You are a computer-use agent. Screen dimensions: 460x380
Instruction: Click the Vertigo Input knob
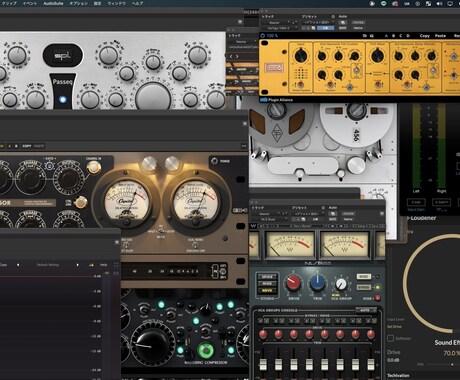click(301, 55)
